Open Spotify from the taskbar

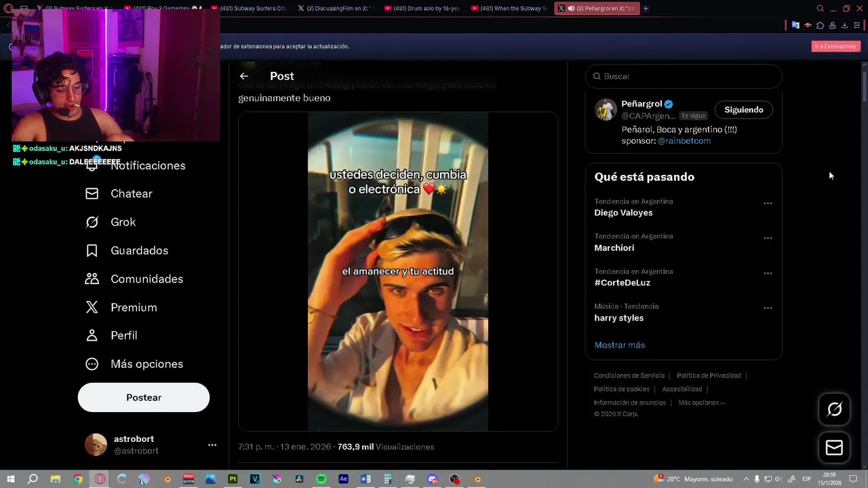point(321,479)
